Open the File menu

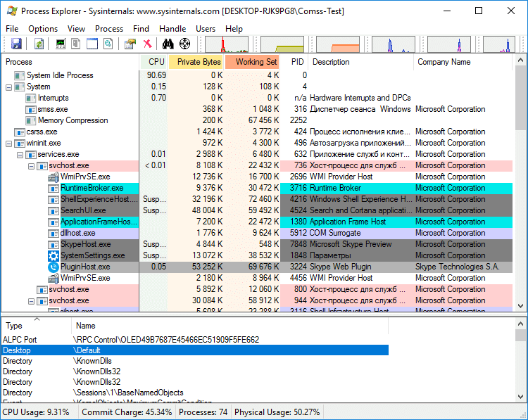[12, 29]
